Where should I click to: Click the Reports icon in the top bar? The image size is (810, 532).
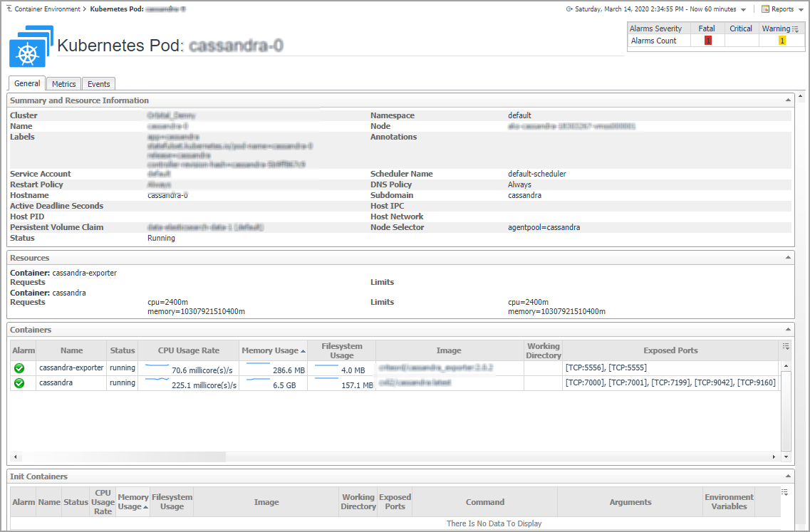point(765,9)
